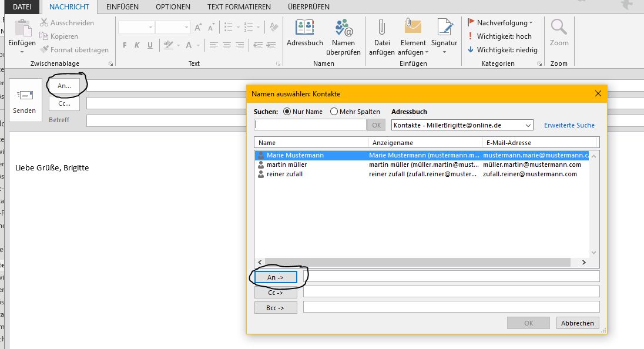Open Nachverfolgung flag dropdown

click(500, 22)
